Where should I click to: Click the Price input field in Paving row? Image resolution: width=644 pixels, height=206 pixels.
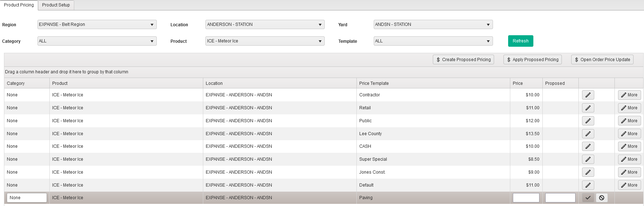[526, 198]
